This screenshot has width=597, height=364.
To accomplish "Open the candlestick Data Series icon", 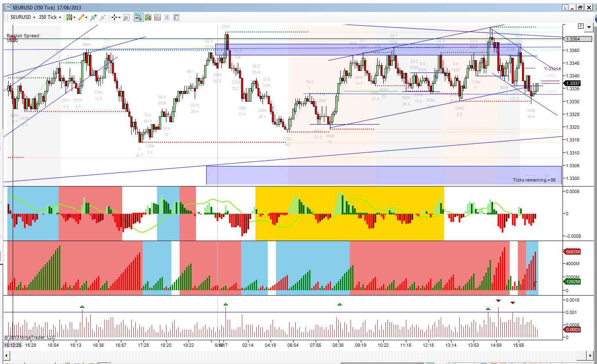I will click(148, 17).
